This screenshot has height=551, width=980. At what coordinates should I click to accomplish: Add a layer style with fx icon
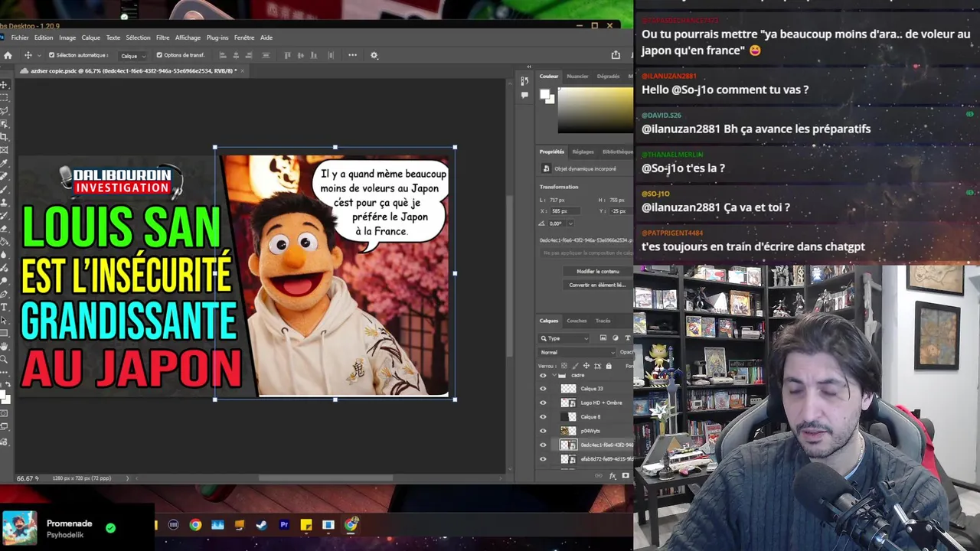click(x=612, y=475)
